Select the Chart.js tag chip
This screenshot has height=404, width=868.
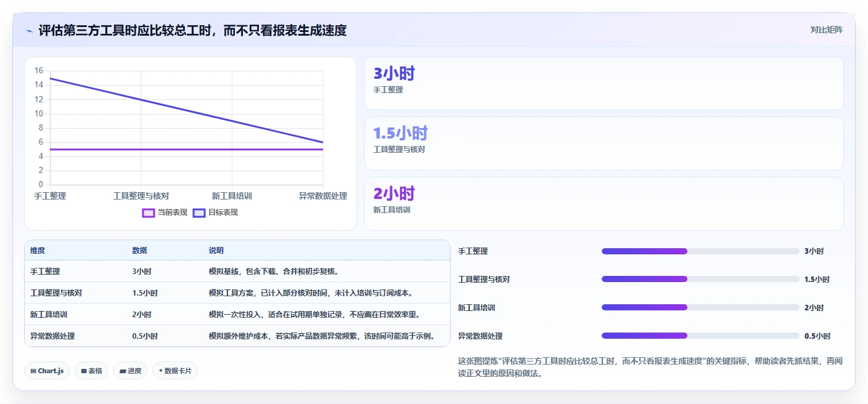pyautogui.click(x=47, y=371)
